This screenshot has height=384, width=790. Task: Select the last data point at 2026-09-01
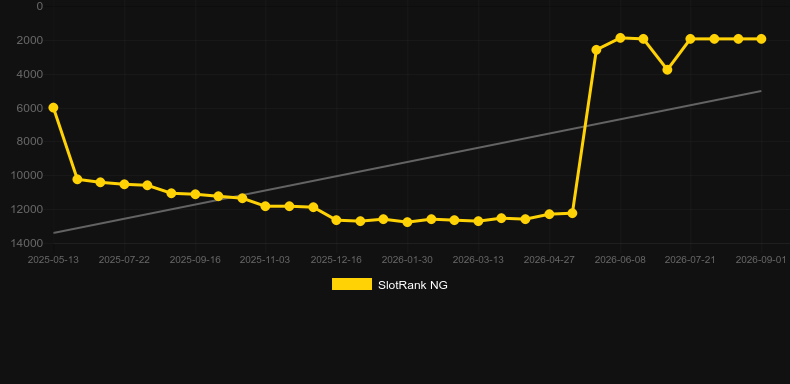click(x=761, y=39)
